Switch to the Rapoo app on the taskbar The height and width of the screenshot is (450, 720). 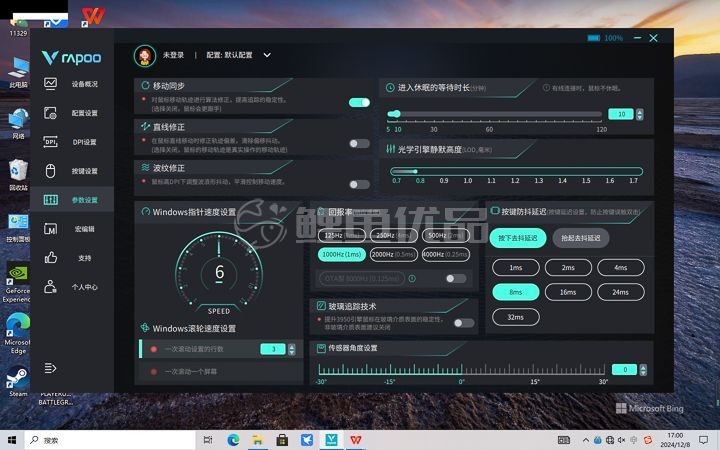click(x=331, y=440)
